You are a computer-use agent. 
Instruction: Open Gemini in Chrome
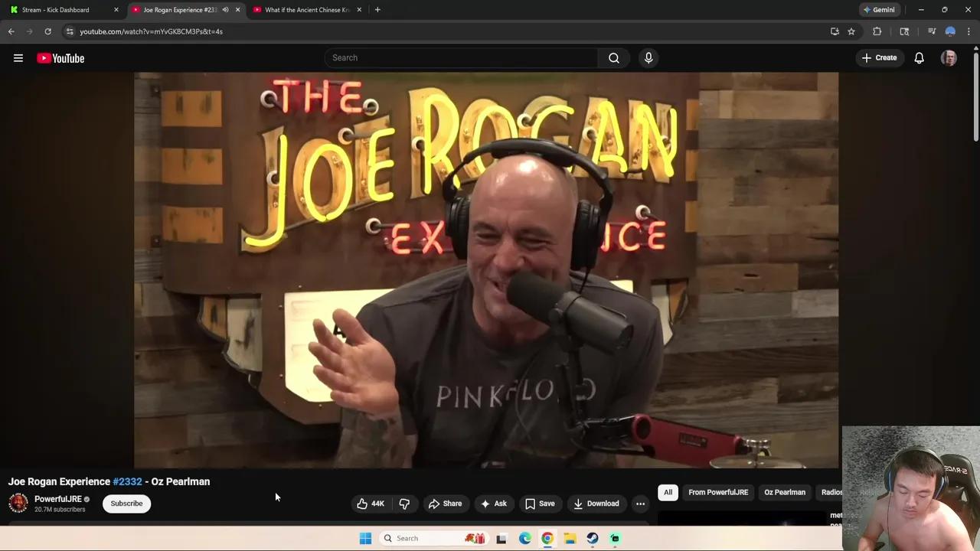(878, 10)
